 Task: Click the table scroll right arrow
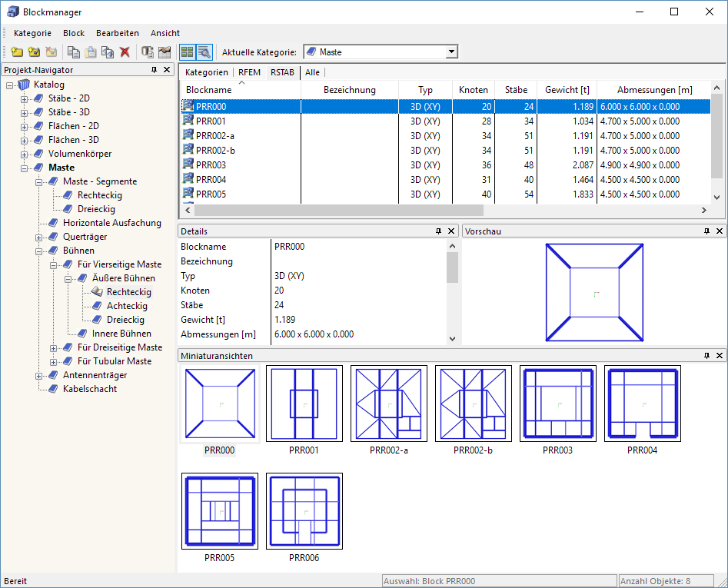coord(704,211)
